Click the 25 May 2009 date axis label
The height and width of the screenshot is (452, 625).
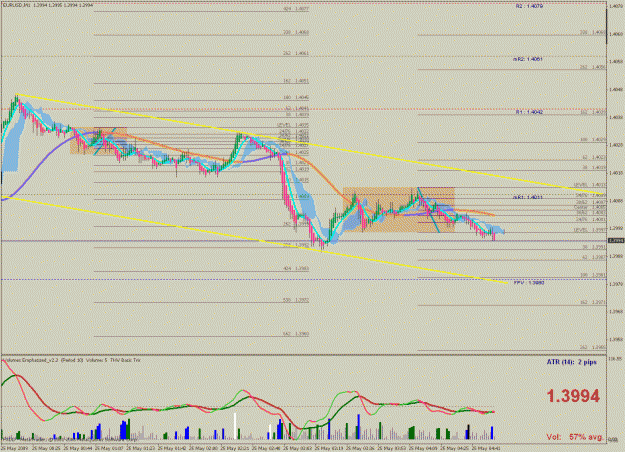(x=15, y=448)
